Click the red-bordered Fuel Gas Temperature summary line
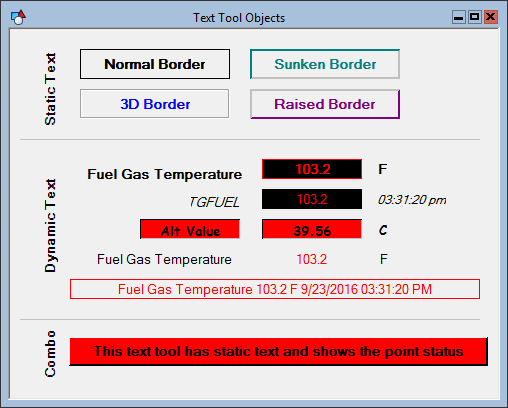 click(275, 289)
